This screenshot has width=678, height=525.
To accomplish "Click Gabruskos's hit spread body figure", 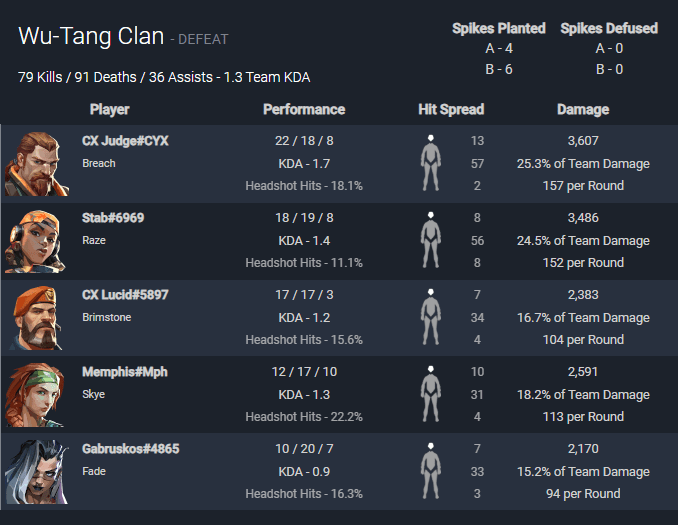I will [431, 471].
